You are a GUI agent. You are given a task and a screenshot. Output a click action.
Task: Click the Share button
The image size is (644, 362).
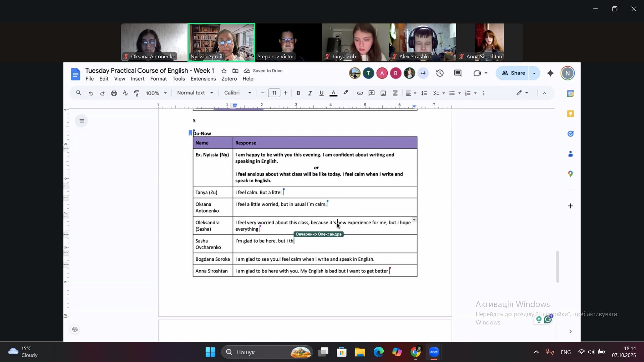pyautogui.click(x=513, y=73)
